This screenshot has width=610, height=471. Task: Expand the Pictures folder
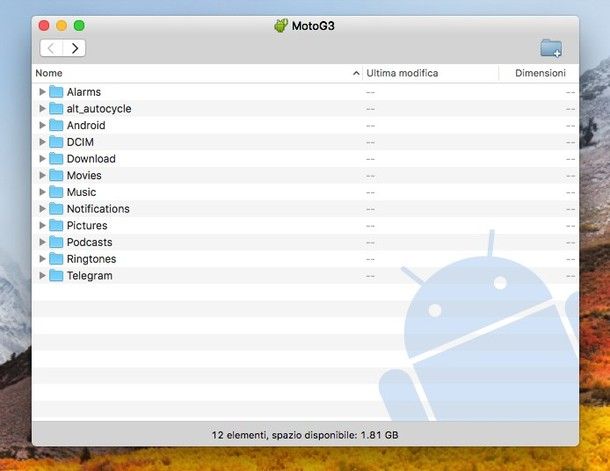tap(42, 226)
